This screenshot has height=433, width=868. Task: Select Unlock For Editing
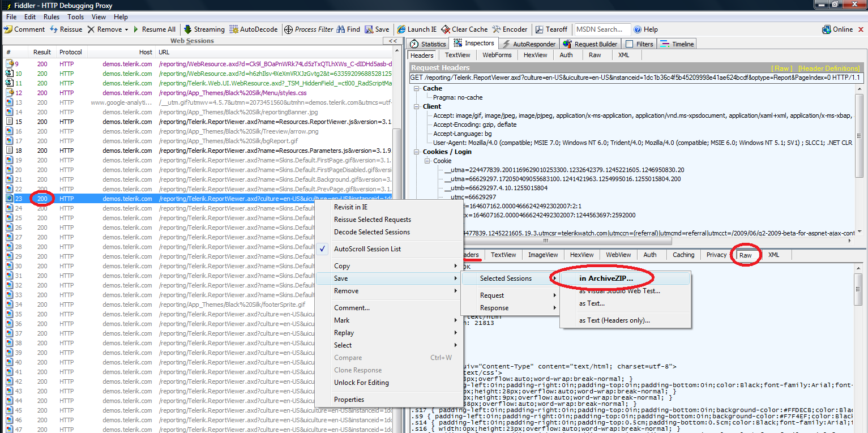[x=388, y=383]
